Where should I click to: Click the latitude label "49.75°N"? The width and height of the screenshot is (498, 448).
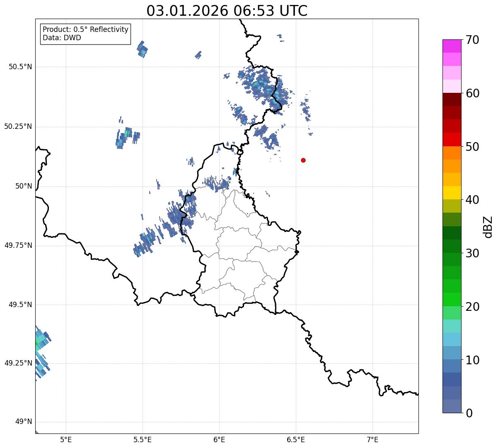[18, 245]
